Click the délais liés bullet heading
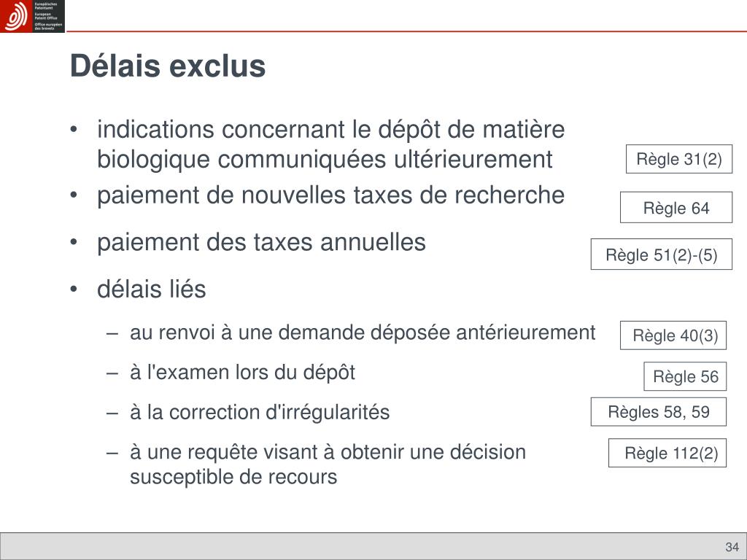 pyautogui.click(x=152, y=289)
